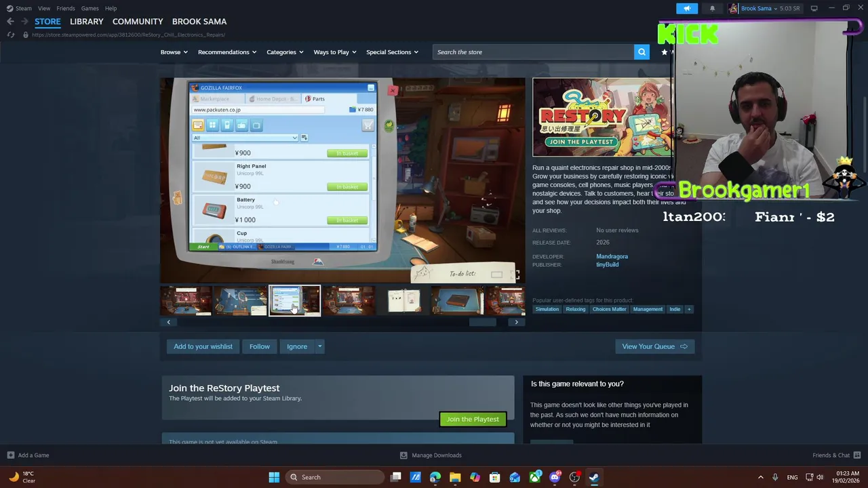Screen dimensions: 868x488
Task: Click green Join the Playtest button
Action: 473,419
